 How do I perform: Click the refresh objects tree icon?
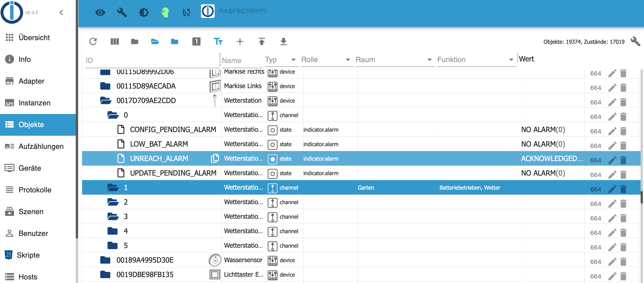click(93, 41)
